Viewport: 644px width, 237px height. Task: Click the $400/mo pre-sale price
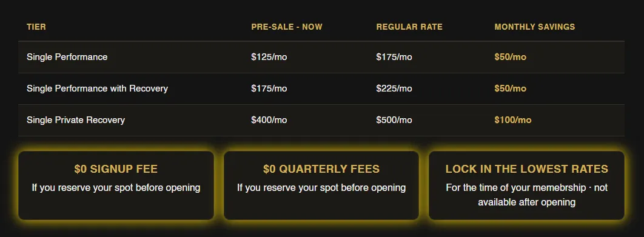tap(269, 121)
